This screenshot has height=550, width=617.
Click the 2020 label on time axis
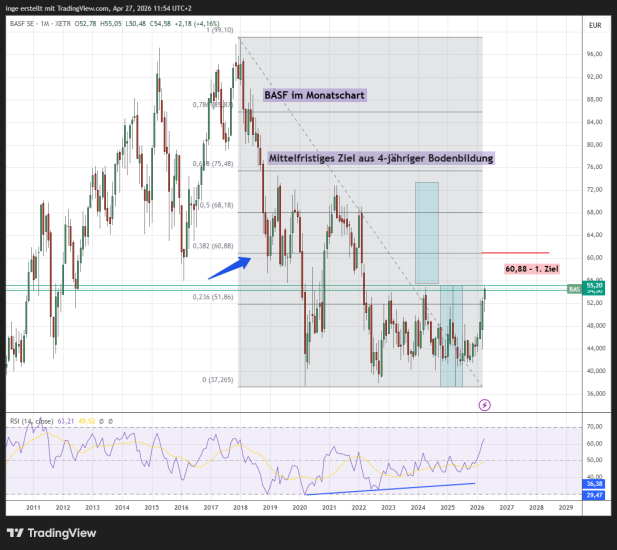click(299, 508)
